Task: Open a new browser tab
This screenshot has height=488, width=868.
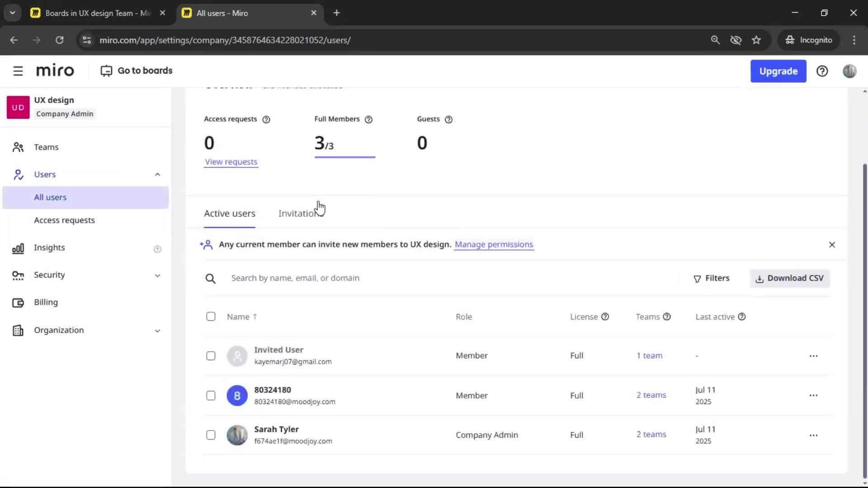Action: [x=336, y=13]
